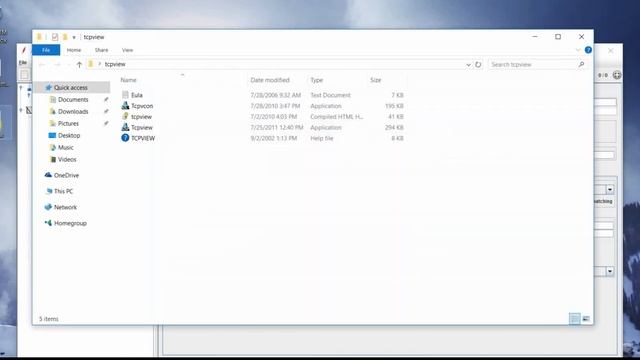Select the TCPVIEW help file icon

[125, 138]
